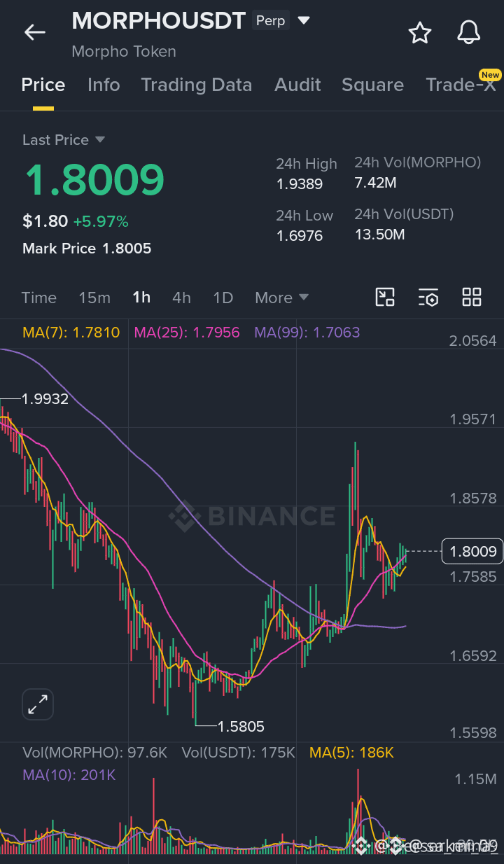The image size is (504, 864).
Task: Open the Audit tab
Action: [x=297, y=85]
